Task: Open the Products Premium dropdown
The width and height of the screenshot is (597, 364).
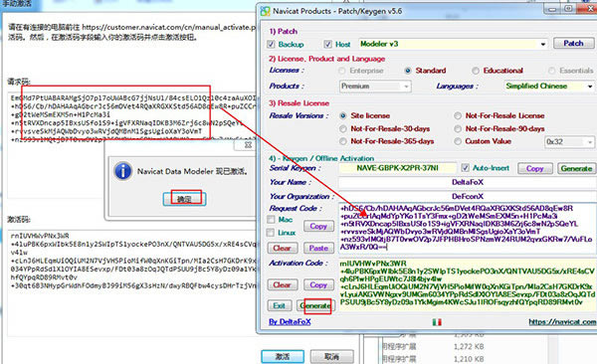Action: click(375, 87)
